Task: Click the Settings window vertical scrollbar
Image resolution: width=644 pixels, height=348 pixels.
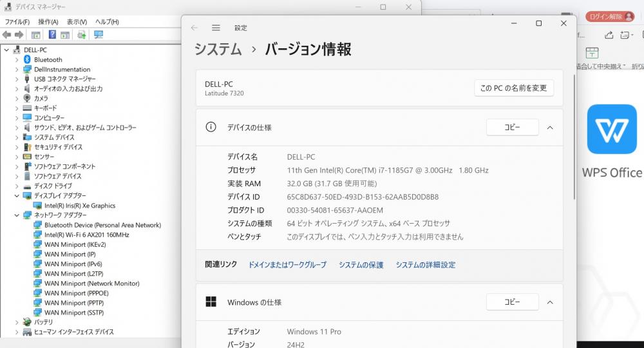Action: [x=574, y=137]
